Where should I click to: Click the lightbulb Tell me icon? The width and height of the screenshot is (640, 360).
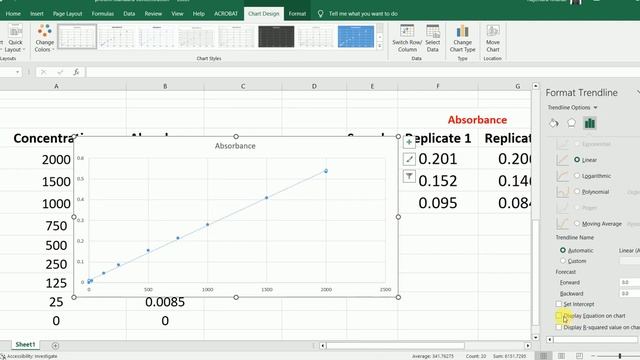(x=320, y=14)
